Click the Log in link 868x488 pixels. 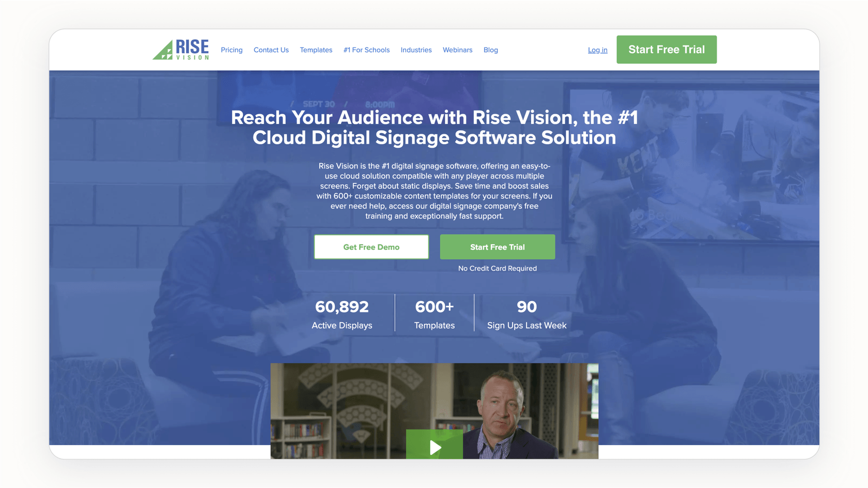(x=597, y=50)
